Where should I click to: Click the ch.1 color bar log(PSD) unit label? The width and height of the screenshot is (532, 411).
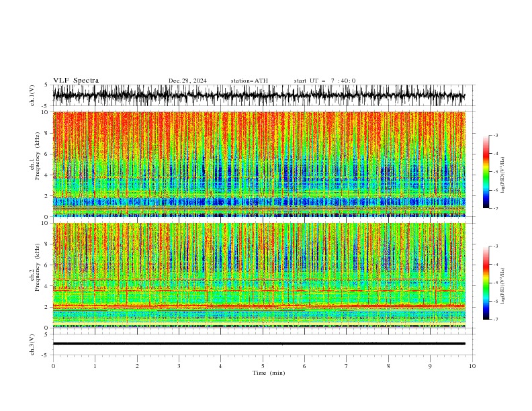(503, 175)
